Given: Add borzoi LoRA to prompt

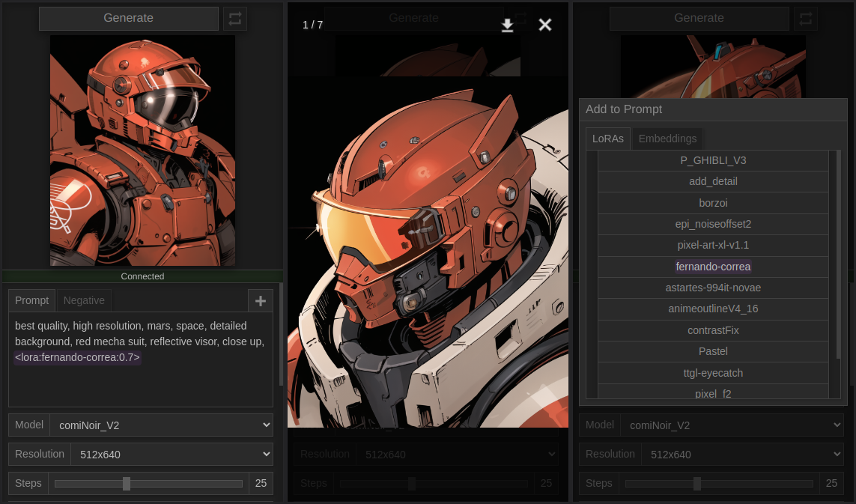Looking at the screenshot, I should click(x=713, y=203).
